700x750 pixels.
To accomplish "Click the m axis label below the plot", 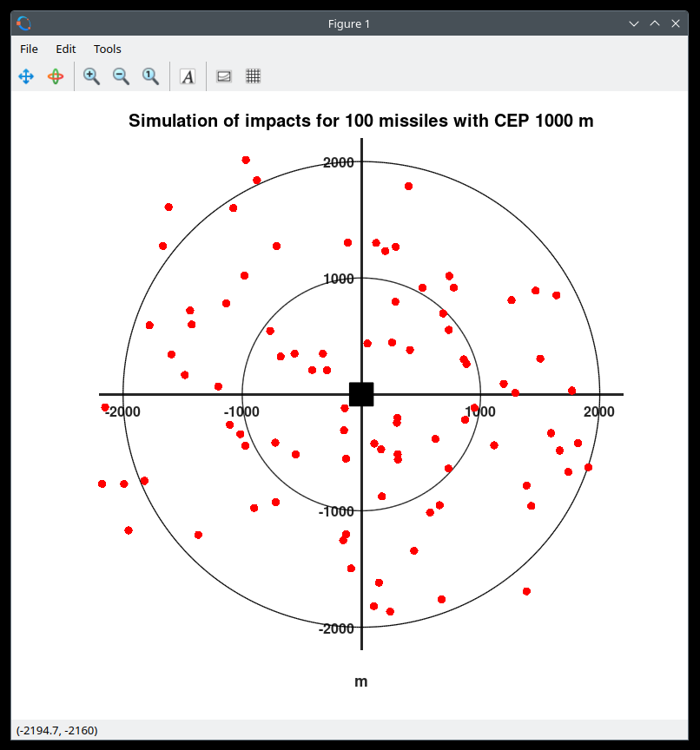I will click(360, 681).
